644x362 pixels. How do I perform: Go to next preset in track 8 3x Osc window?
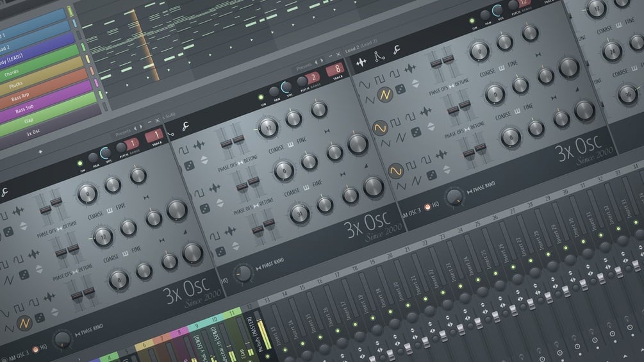322,60
